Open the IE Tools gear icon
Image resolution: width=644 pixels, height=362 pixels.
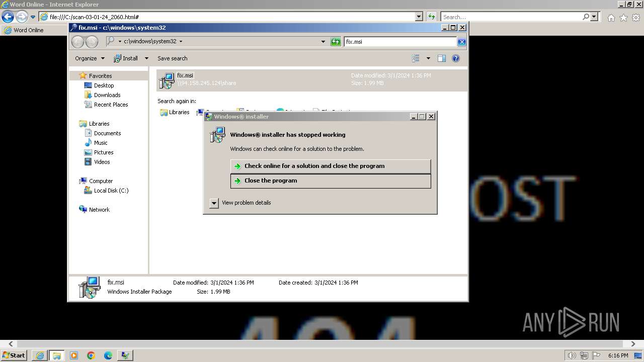coord(636,18)
